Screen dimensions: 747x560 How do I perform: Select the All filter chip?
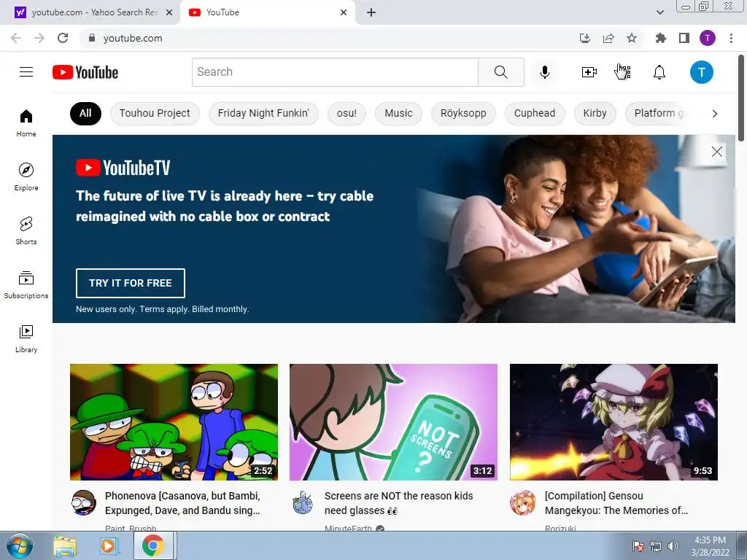(85, 113)
